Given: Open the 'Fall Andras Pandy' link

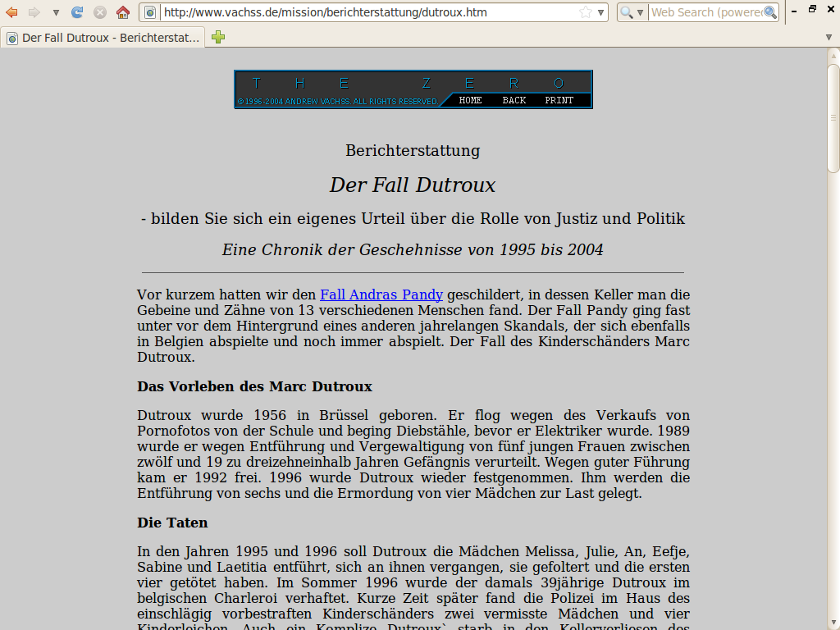Looking at the screenshot, I should point(381,294).
